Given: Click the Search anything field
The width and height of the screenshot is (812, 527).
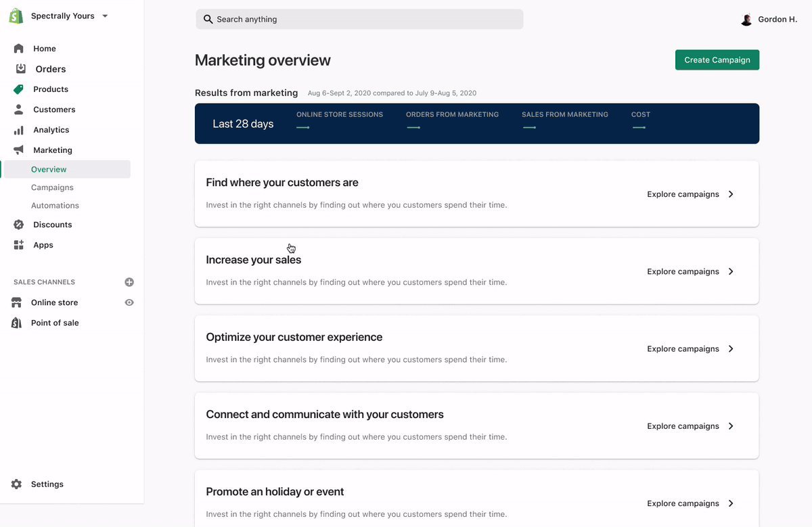Looking at the screenshot, I should point(359,19).
